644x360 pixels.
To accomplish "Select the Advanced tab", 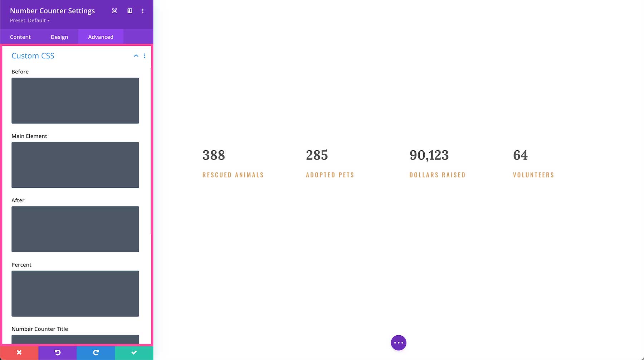I will click(x=101, y=37).
